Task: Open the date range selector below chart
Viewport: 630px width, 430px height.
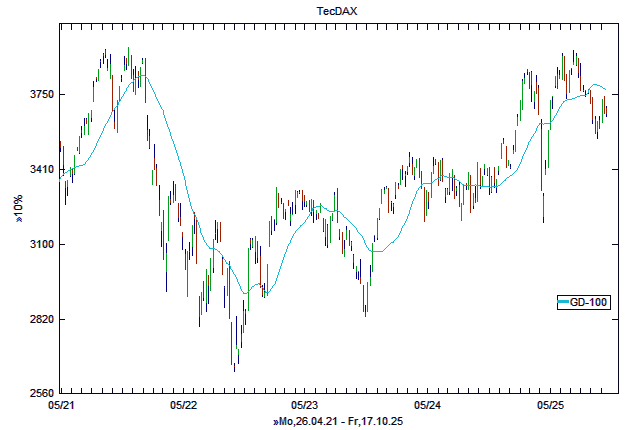Action: tap(337, 422)
